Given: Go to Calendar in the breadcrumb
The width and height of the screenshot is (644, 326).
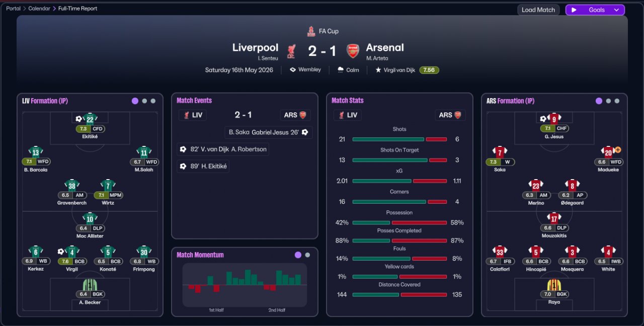Looking at the screenshot, I should [x=39, y=9].
